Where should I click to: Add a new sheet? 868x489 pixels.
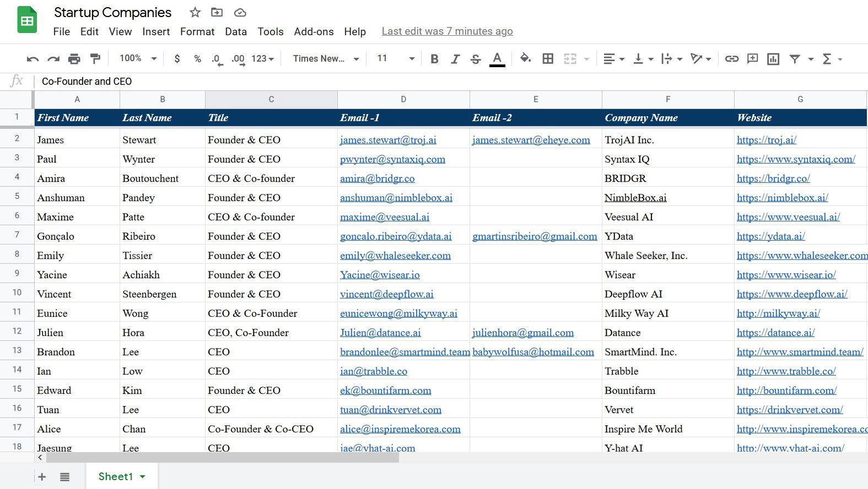coord(42,477)
